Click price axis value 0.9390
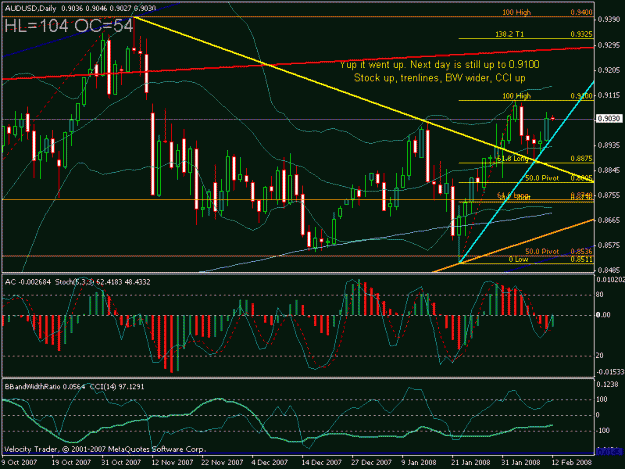625x469 pixels. [610, 20]
